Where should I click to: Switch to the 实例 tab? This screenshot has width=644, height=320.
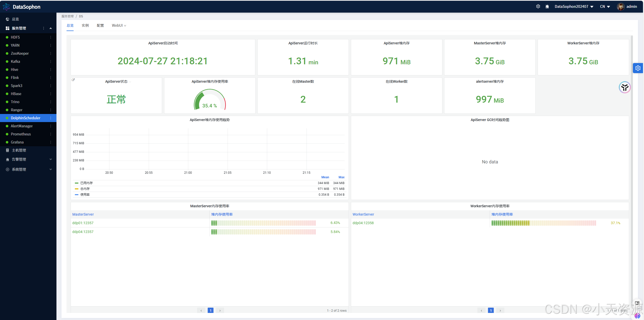coord(85,25)
